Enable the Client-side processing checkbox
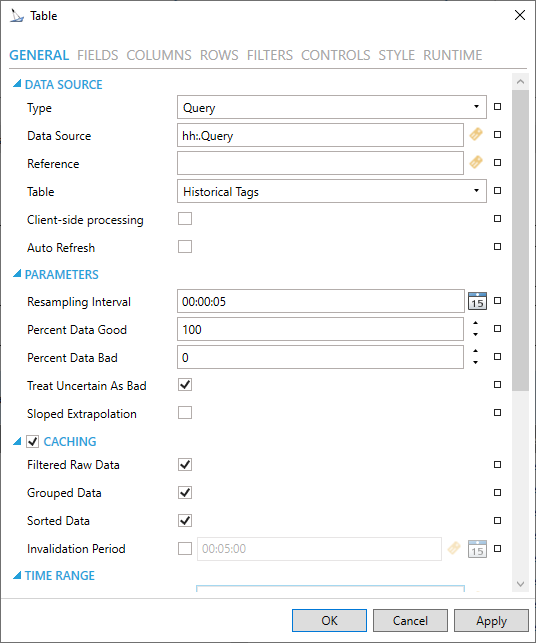 click(185, 219)
